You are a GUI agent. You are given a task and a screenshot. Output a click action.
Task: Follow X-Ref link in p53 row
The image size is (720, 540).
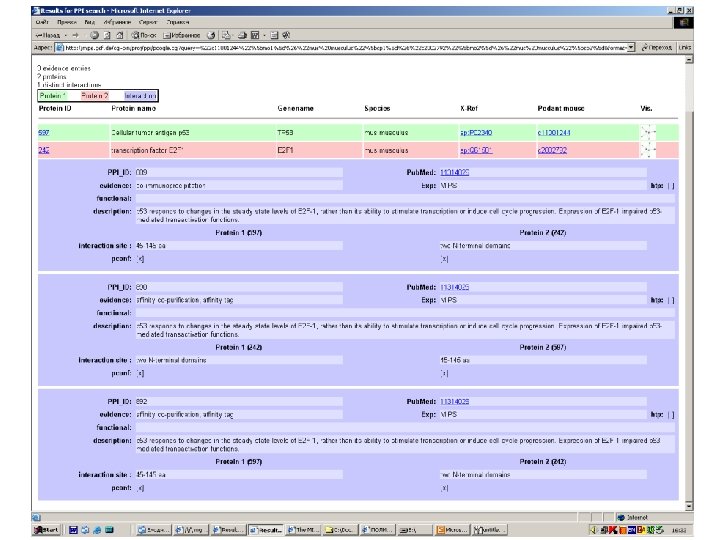pos(474,131)
